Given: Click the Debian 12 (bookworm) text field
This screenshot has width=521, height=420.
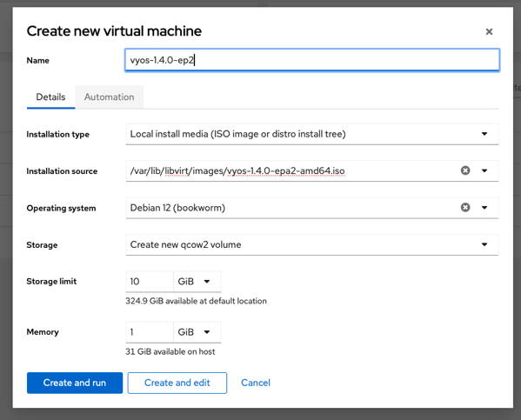Looking at the screenshot, I should coord(292,208).
